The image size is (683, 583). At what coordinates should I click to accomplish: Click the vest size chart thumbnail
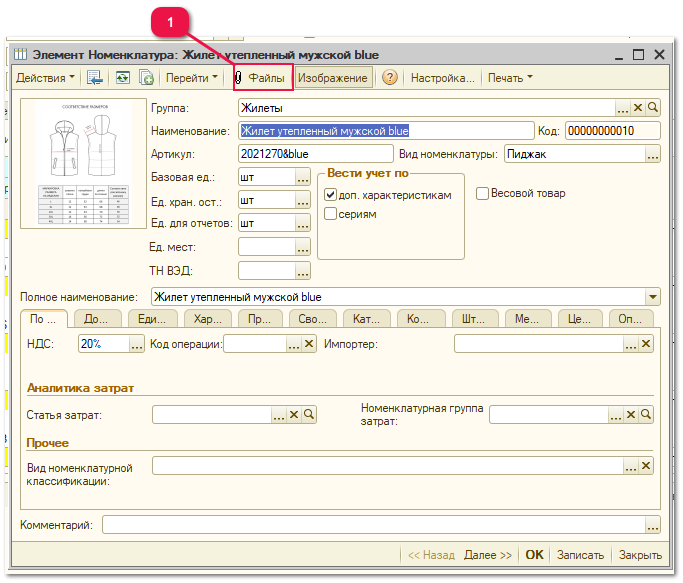(83, 163)
